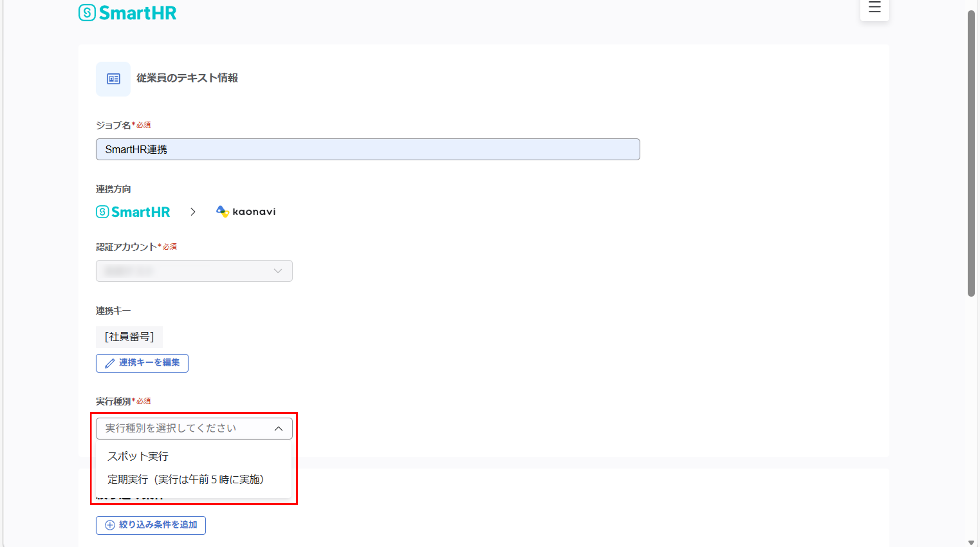
Task: Click the page vertical scrollbar thumb
Action: coord(971,153)
